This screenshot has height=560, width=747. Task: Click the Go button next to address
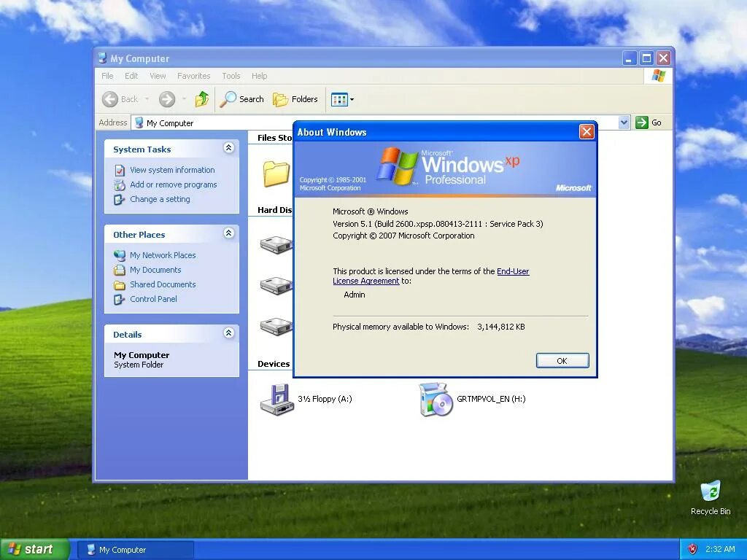click(649, 122)
